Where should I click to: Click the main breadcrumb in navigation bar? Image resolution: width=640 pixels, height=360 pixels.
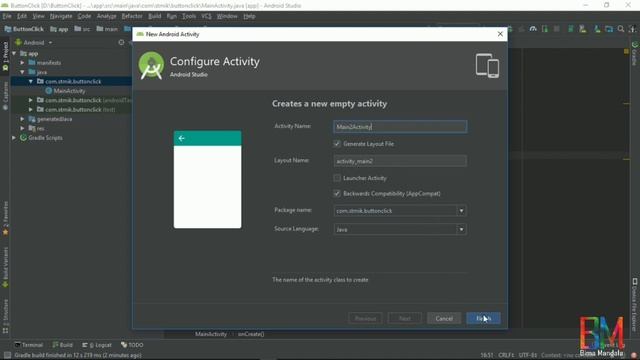coord(107,29)
